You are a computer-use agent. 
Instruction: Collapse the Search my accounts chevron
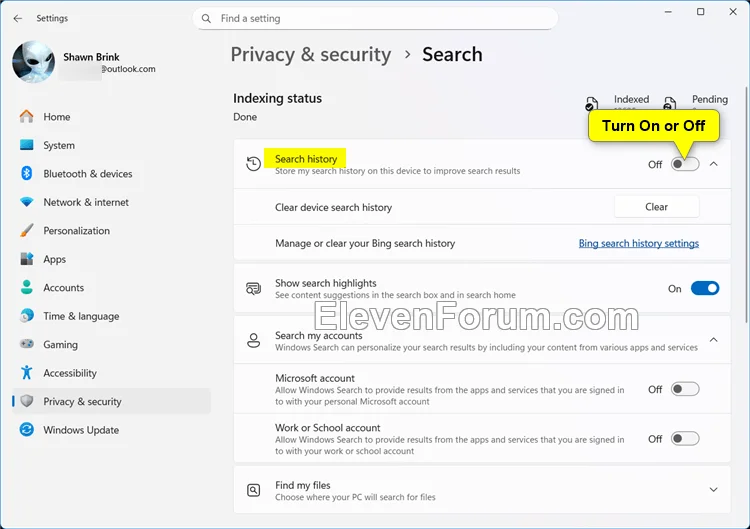click(714, 340)
